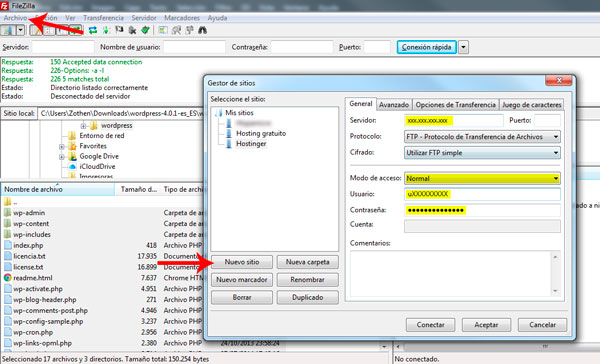Screen dimensions: 600x364
Task: Select Mis sitios folder icon in site tree
Action: point(219,113)
